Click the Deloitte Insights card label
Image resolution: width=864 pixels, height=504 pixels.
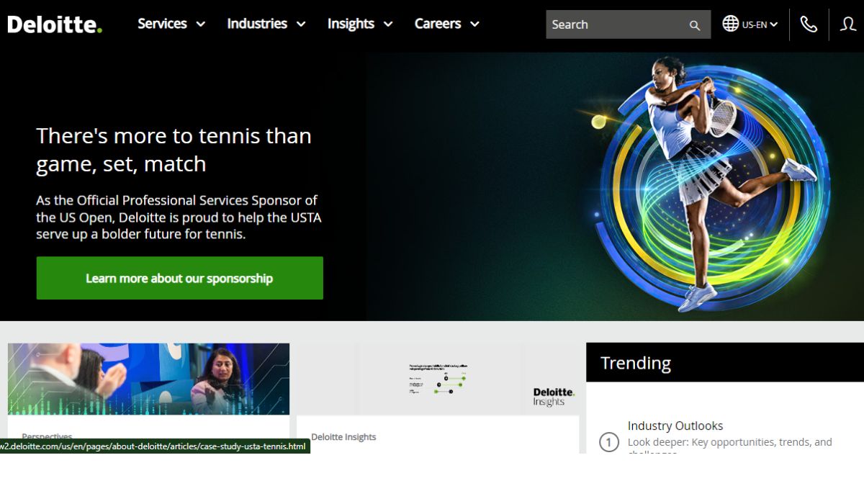pyautogui.click(x=343, y=437)
